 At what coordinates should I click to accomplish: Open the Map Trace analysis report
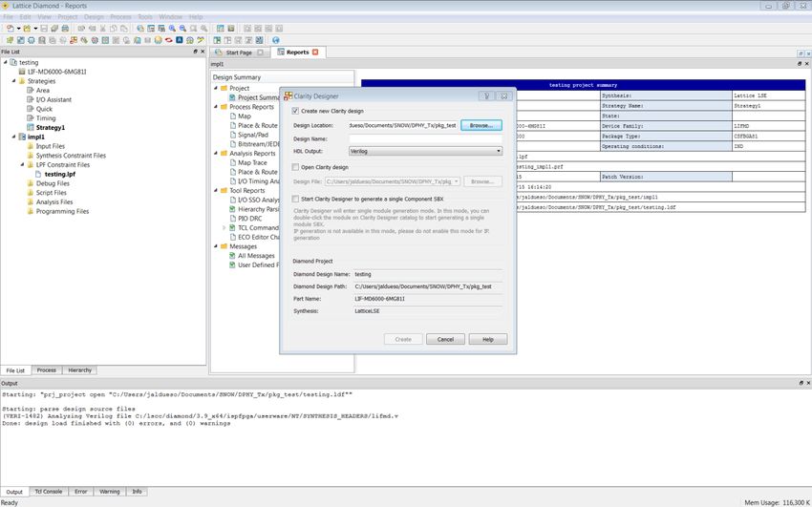(252, 162)
